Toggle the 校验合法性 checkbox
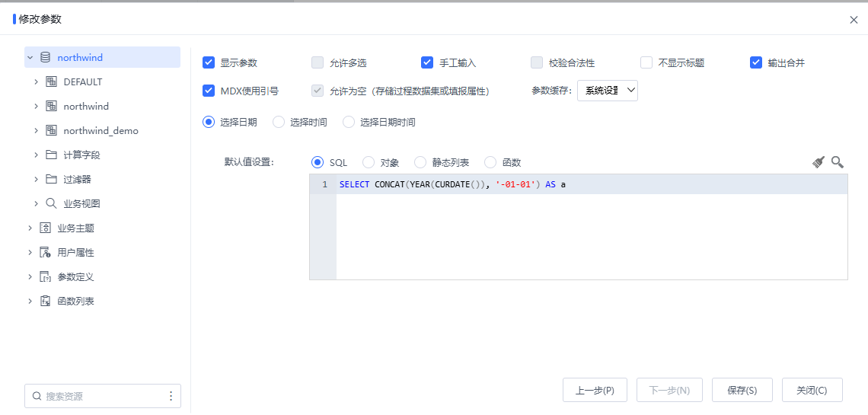868x415 pixels. [537, 62]
